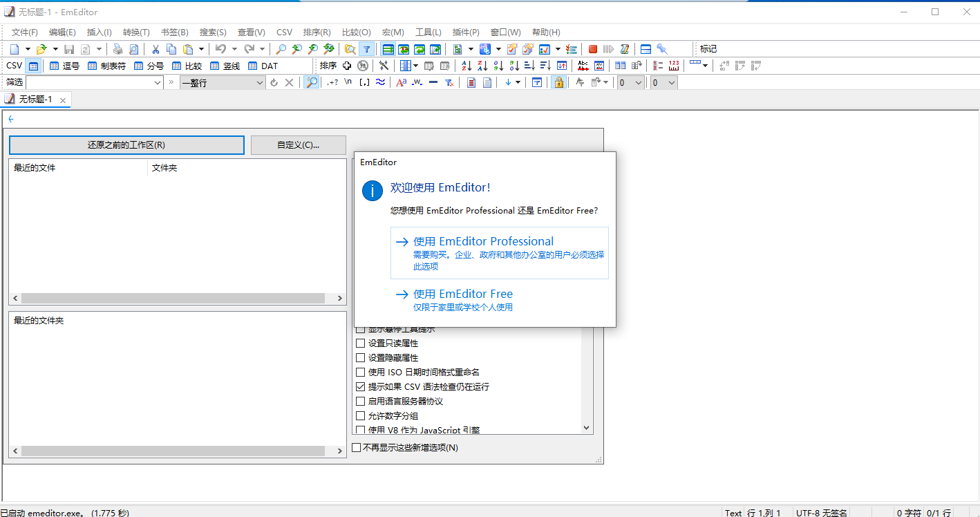Expand the 筛选 filter history dropdown
Viewport: 980px width, 517px height.
coord(158,82)
